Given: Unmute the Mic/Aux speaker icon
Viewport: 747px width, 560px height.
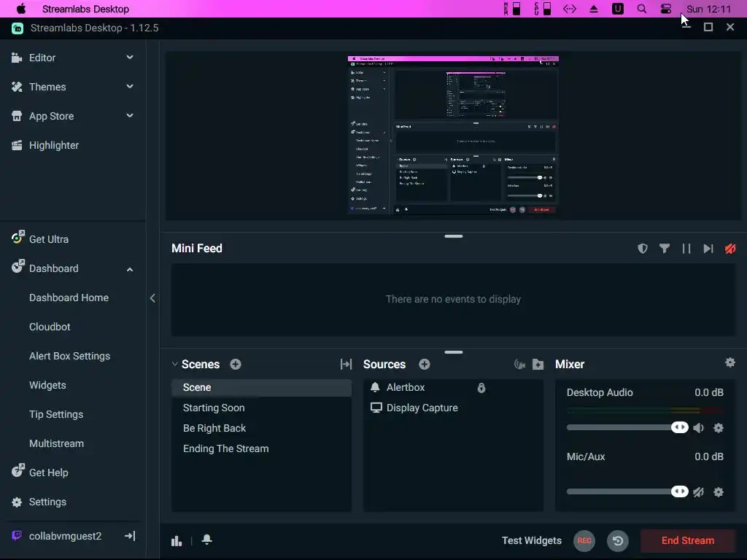Looking at the screenshot, I should 698,492.
